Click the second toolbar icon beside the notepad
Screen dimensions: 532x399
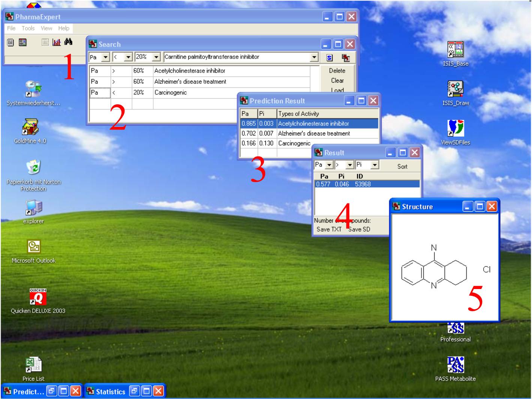click(x=22, y=42)
